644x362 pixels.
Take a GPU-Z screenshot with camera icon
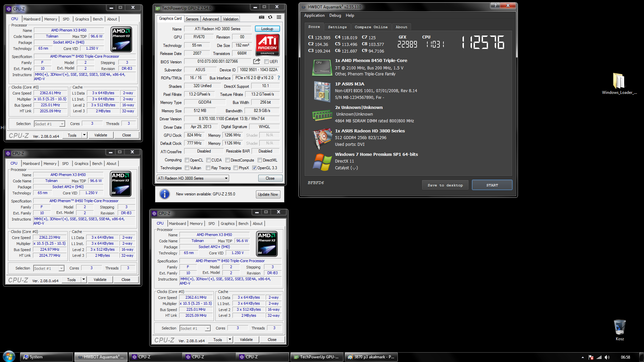tap(262, 17)
